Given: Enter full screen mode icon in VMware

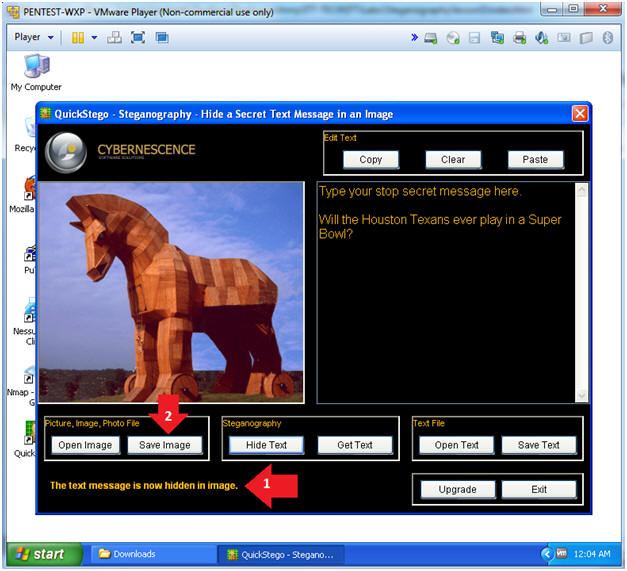Looking at the screenshot, I should coord(138,38).
